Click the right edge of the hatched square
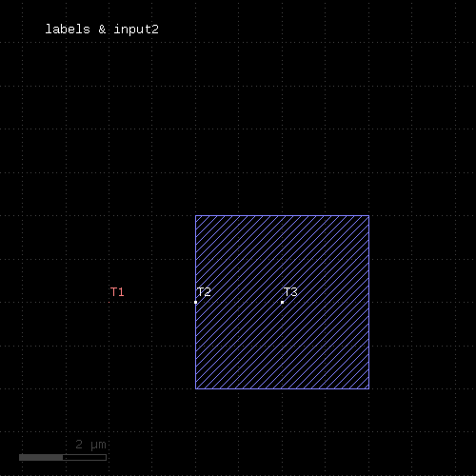 [369, 303]
